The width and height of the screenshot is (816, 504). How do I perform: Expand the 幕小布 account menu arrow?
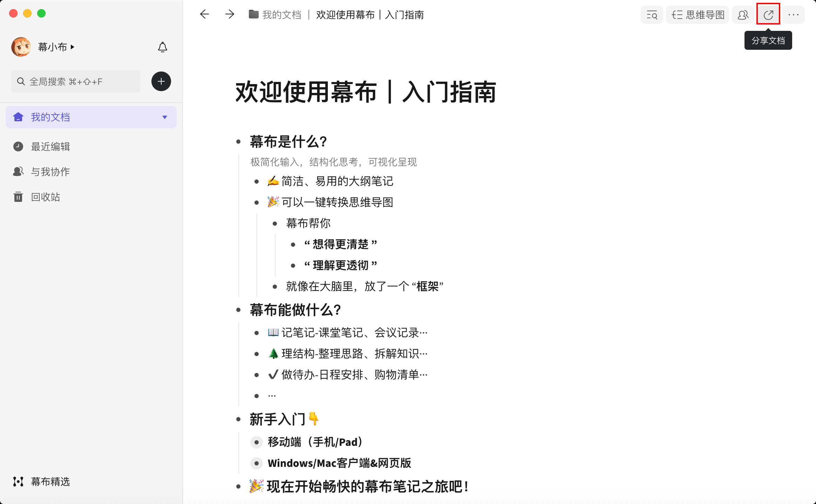tap(73, 47)
